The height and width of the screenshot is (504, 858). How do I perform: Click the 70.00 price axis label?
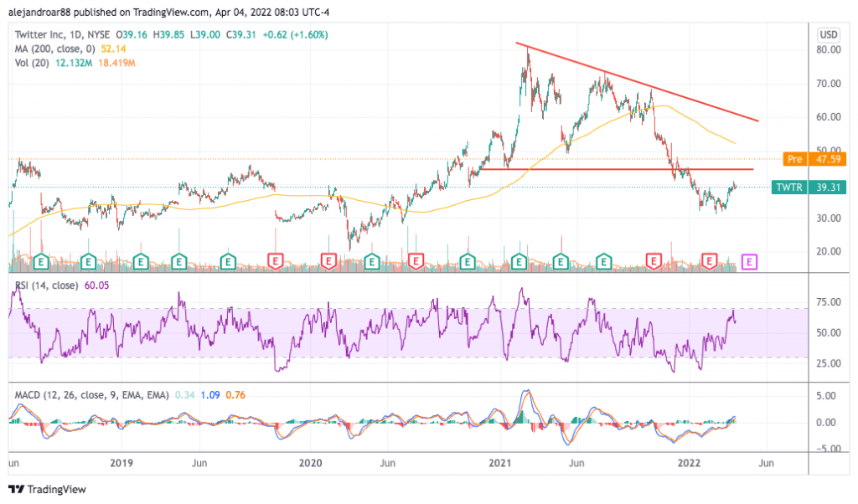[828, 84]
